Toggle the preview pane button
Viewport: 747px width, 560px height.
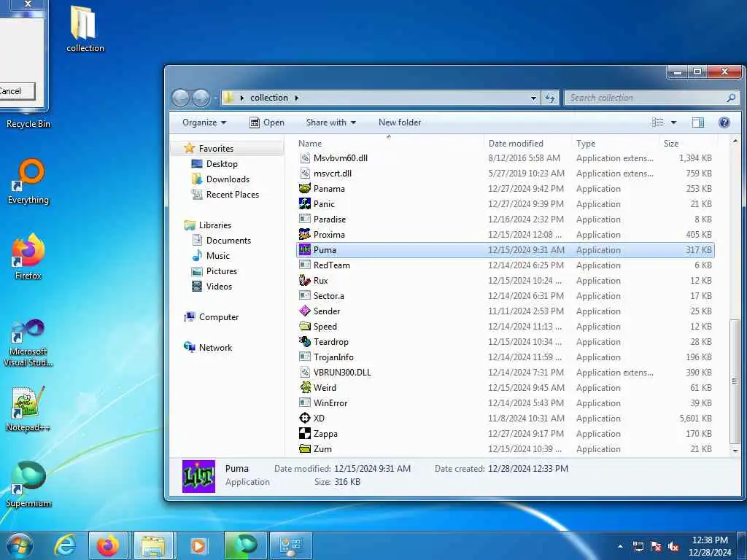[698, 122]
